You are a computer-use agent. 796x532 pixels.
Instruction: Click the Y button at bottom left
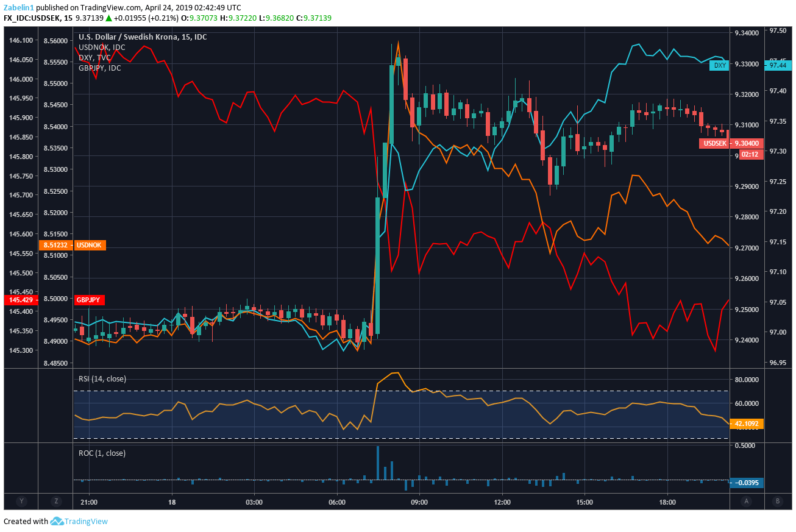coord(21,501)
